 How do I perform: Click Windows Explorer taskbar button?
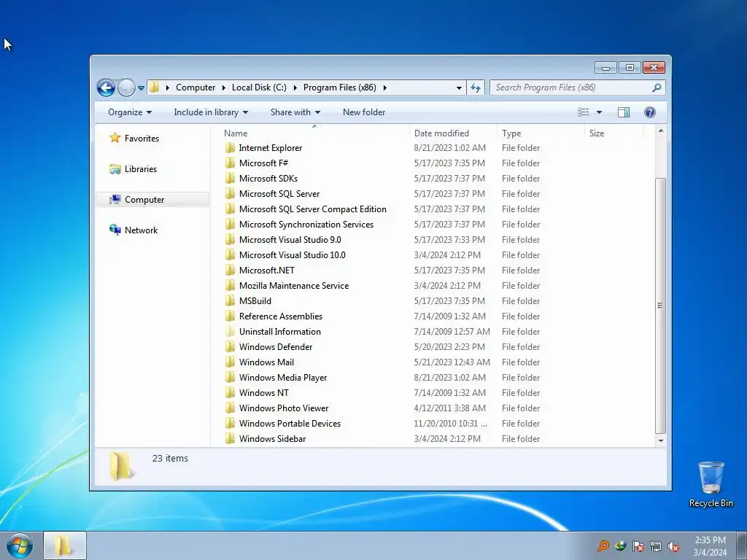(65, 545)
